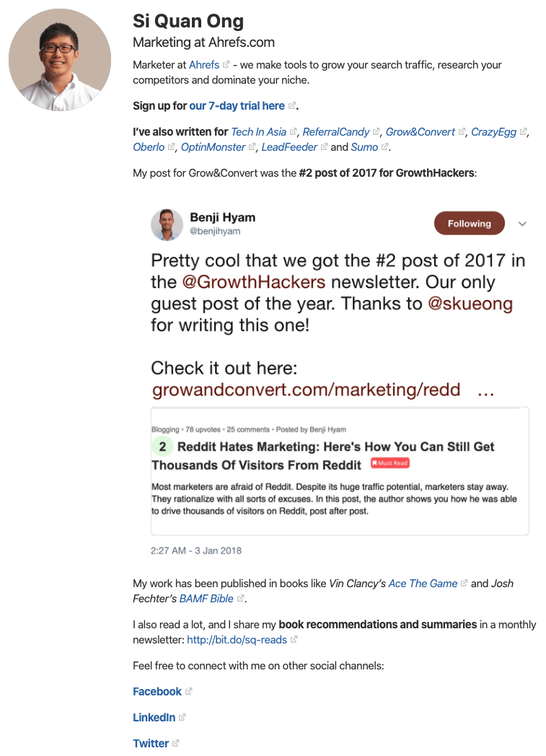Open the ReferralCandy link
Screen dimensions: 546x756
point(336,132)
